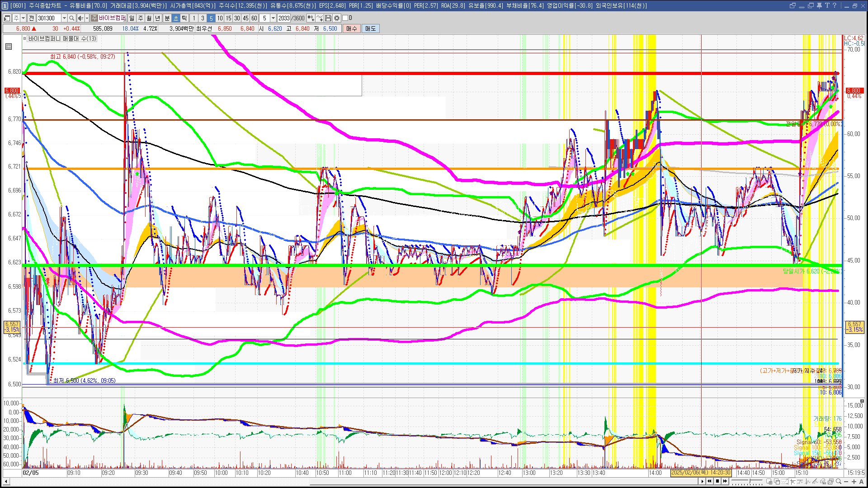
Task: Click the magnifier icon in bottom toolbar
Action: click(x=839, y=482)
